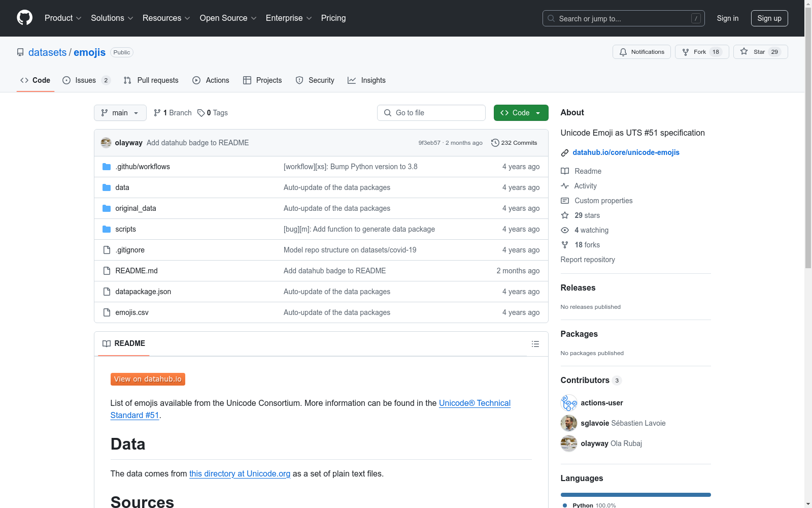Open the Pricing page
Image resolution: width=812 pixels, height=508 pixels.
click(x=333, y=18)
